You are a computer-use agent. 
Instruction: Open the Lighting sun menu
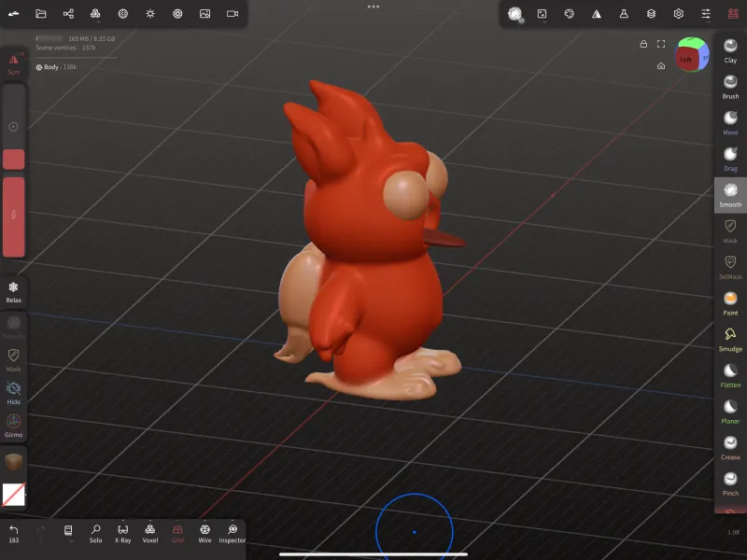pyautogui.click(x=150, y=14)
